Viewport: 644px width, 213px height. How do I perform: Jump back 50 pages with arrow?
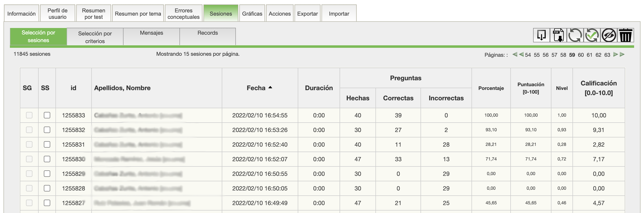pos(515,54)
